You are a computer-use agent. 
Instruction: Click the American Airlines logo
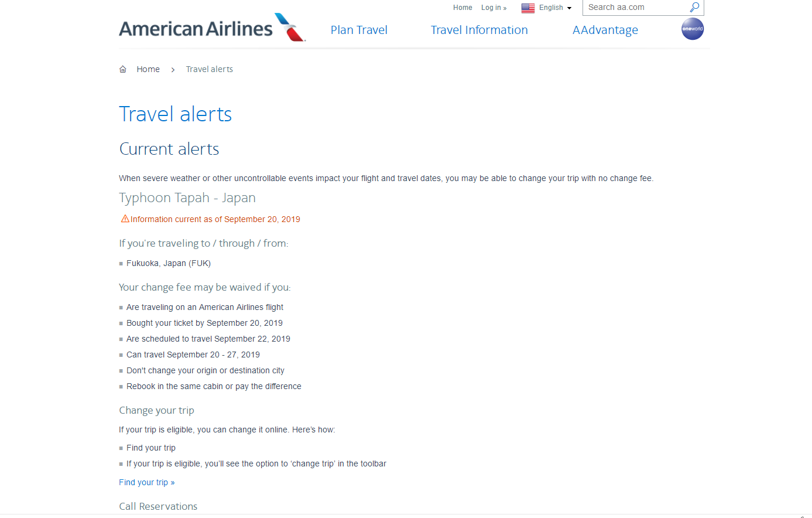point(212,28)
